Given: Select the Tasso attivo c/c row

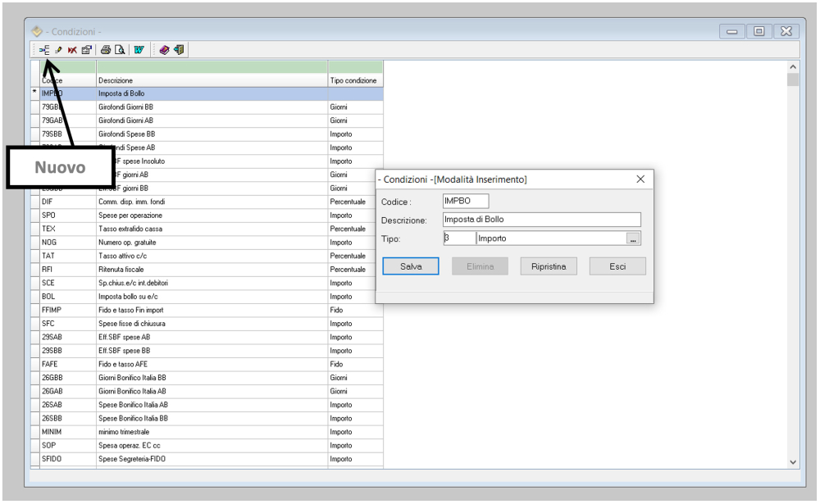Looking at the screenshot, I should point(212,256).
